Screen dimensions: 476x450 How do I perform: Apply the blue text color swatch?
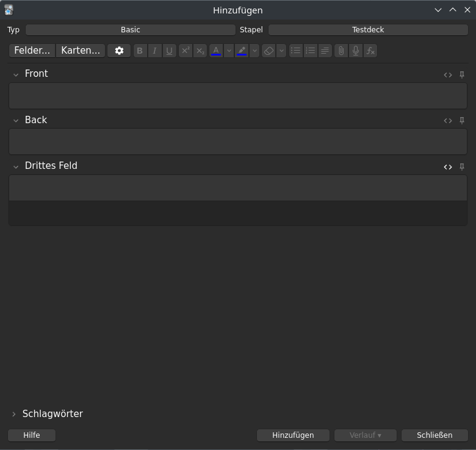point(216,51)
